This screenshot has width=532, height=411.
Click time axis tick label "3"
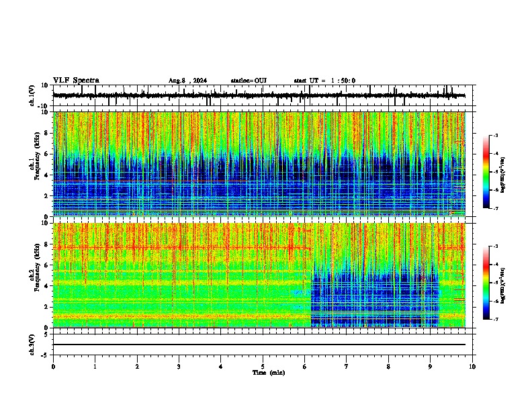point(179,367)
